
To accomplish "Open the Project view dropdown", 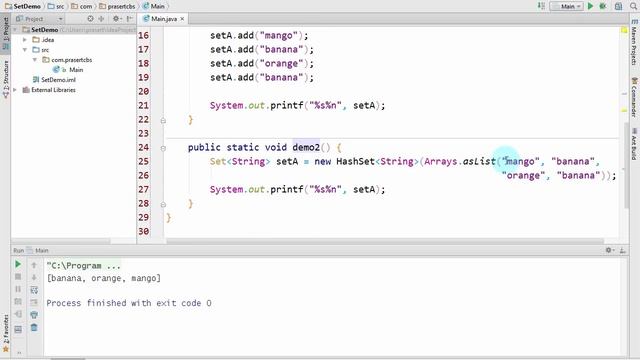I will click(x=40, y=19).
